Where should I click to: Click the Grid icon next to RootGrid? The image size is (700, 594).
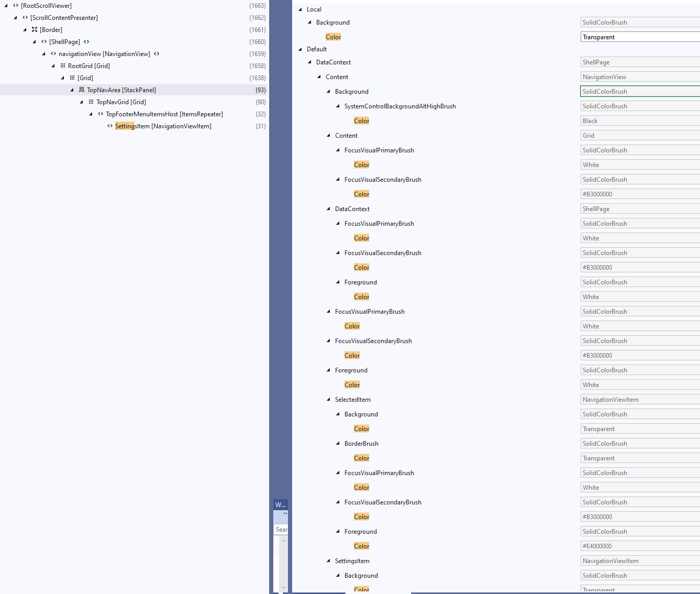[63, 65]
